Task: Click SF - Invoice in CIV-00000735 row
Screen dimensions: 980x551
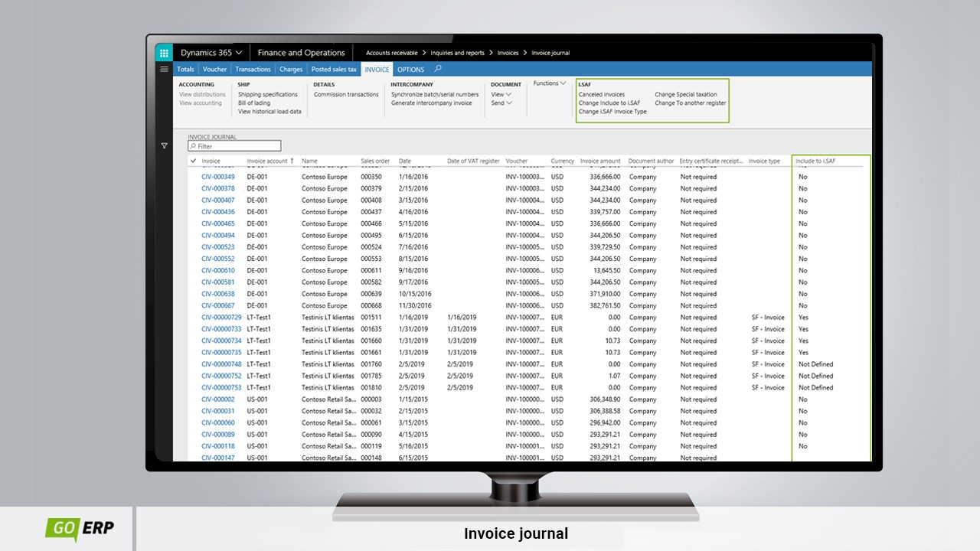Action: [x=768, y=352]
